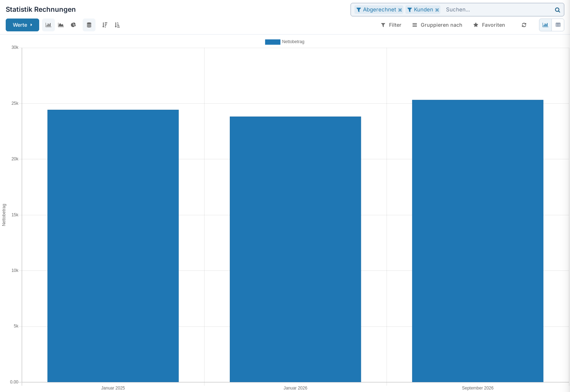570x392 pixels.
Task: Switch to graph view
Action: (x=545, y=25)
